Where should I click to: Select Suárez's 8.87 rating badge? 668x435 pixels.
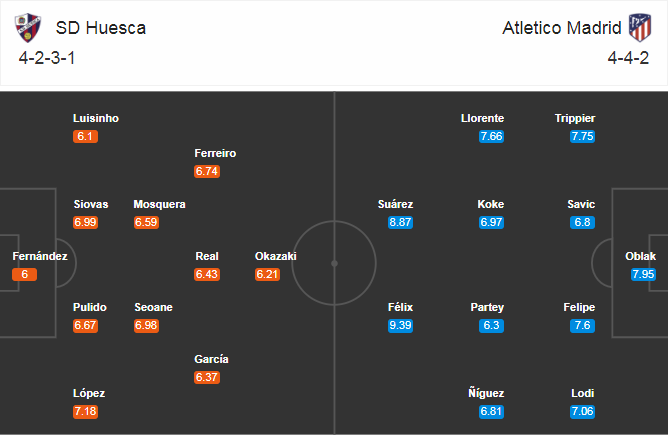(401, 222)
